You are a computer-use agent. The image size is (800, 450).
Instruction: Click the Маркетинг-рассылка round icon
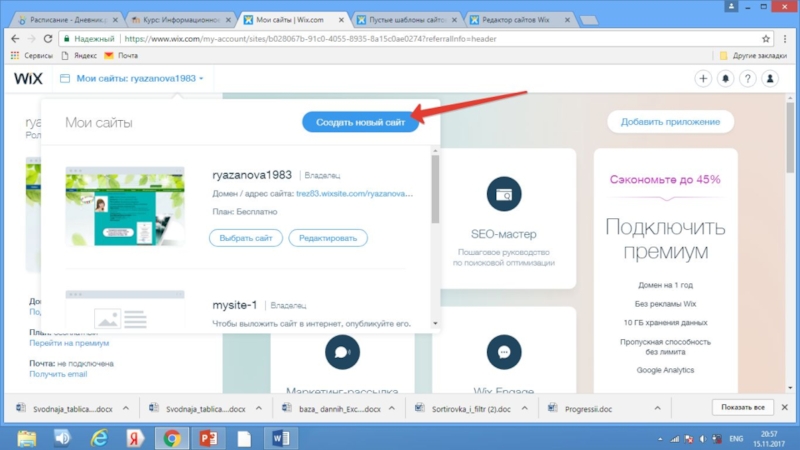[342, 352]
